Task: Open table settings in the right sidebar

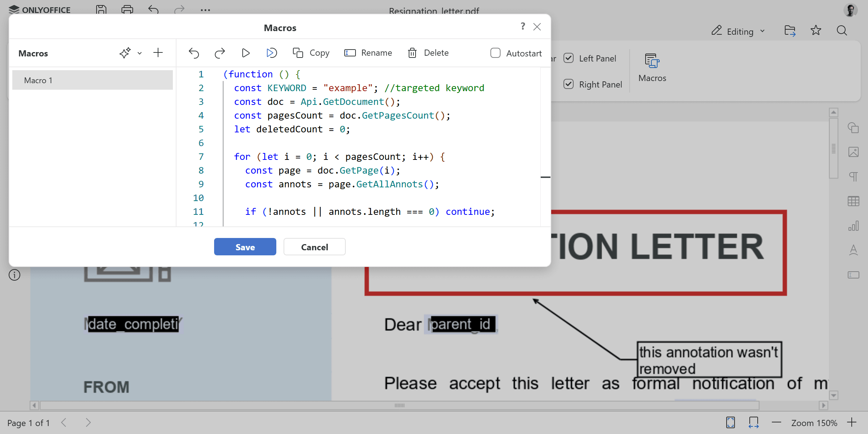Action: [x=854, y=201]
